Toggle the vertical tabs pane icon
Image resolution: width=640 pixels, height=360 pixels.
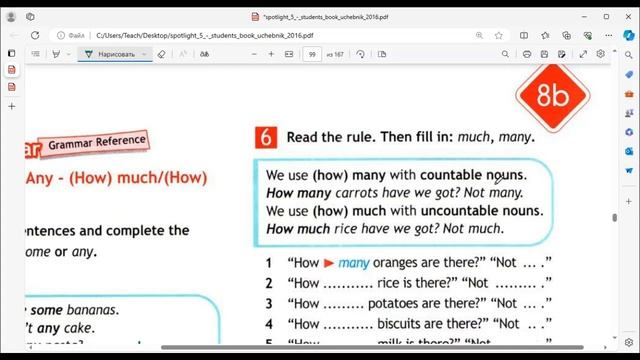[x=11, y=53]
